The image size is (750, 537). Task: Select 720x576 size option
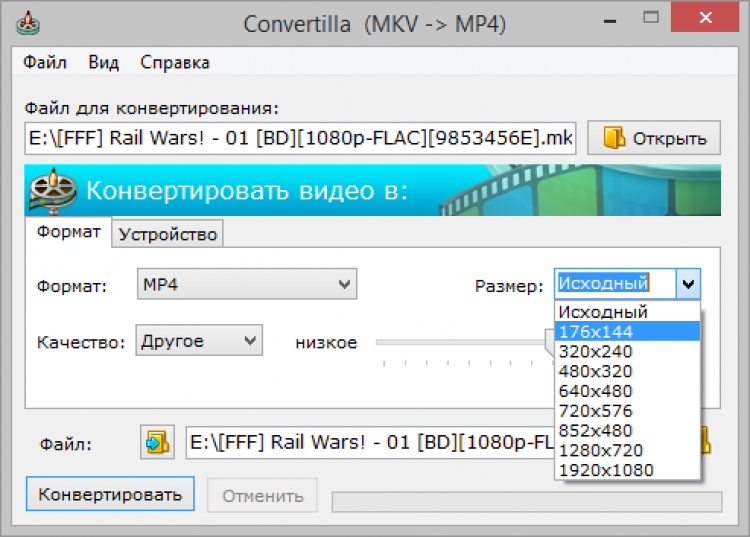tap(627, 410)
